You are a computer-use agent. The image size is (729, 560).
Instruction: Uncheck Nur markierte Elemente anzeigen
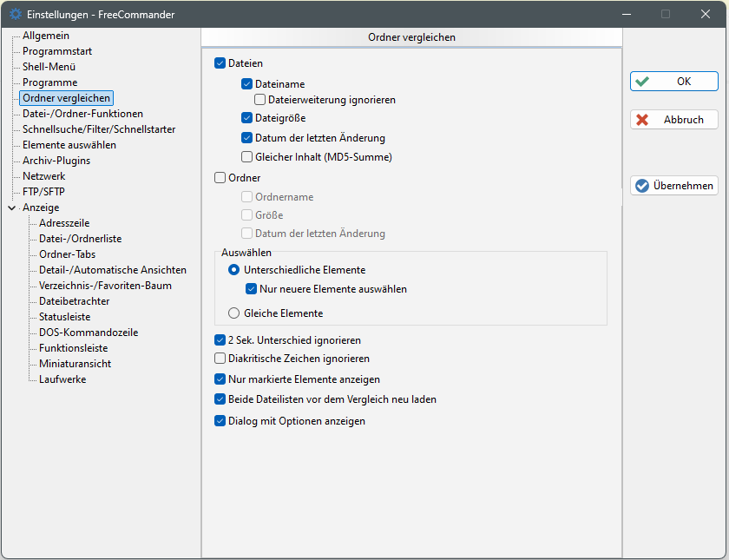tap(220, 379)
